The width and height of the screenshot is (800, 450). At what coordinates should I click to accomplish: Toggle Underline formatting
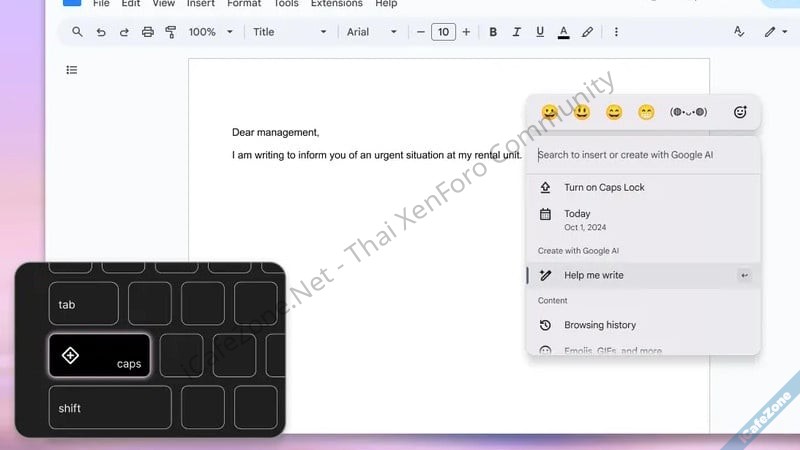539,32
